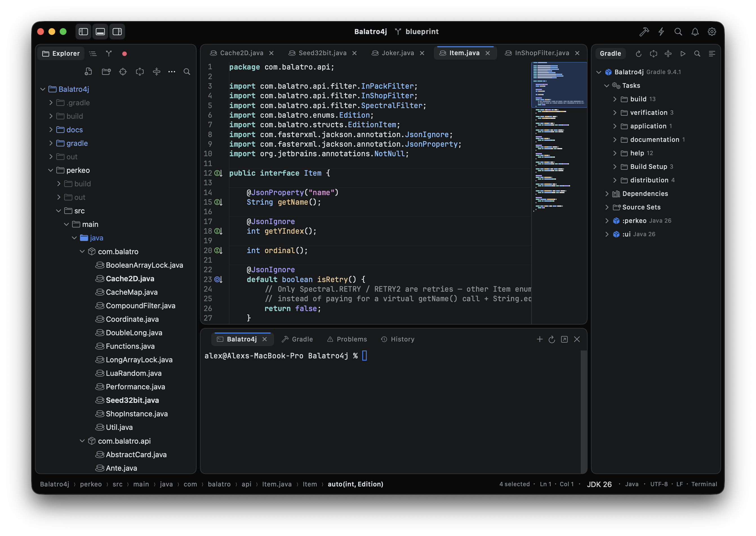Open settings gear in title bar
Image resolution: width=756 pixels, height=536 pixels.
pos(712,32)
